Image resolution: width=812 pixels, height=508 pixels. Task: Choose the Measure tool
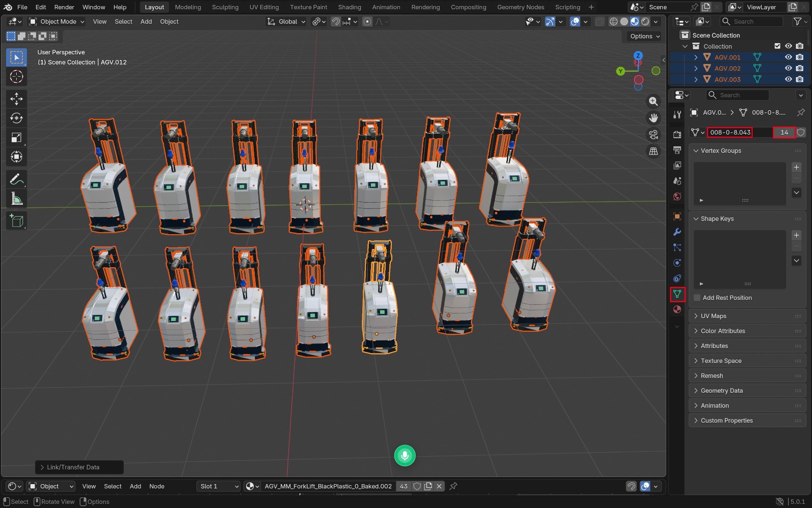click(16, 199)
